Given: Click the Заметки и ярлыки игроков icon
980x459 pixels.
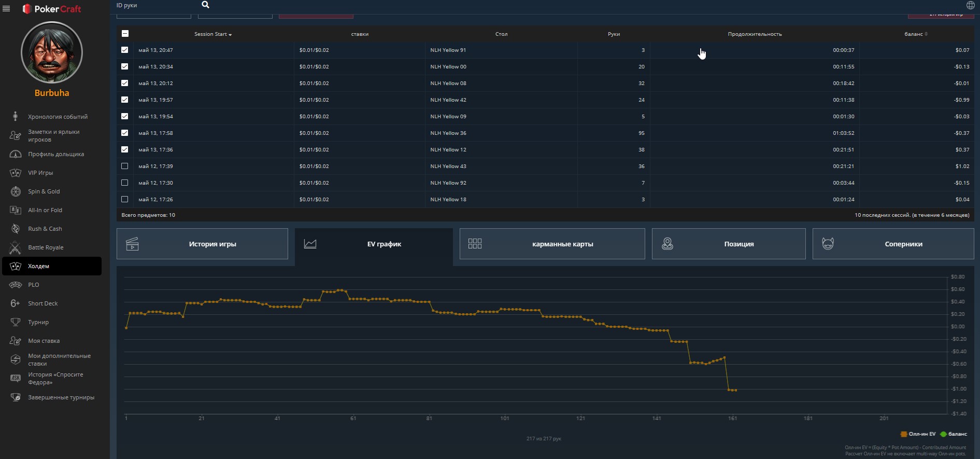Looking at the screenshot, I should (15, 135).
